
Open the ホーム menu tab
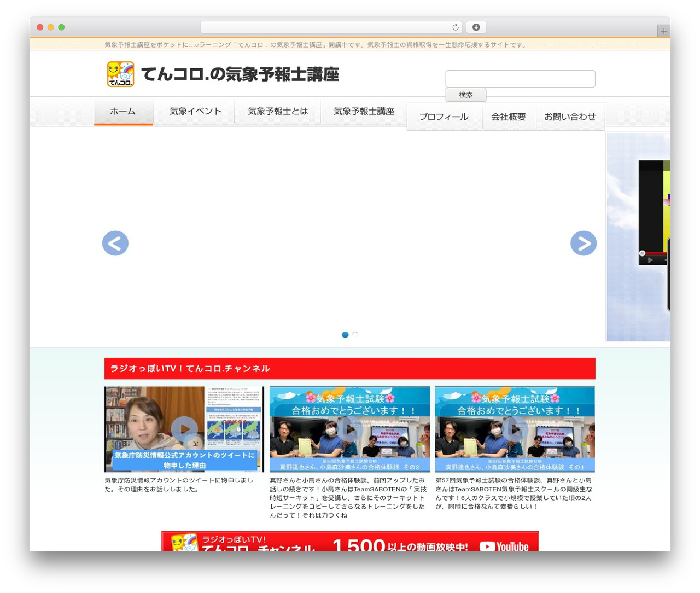(x=123, y=112)
